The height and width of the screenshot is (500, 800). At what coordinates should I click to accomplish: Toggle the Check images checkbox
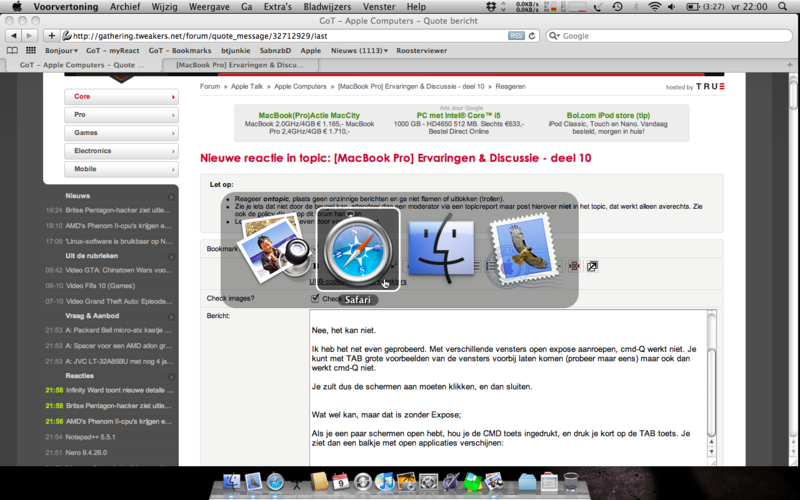[316, 298]
